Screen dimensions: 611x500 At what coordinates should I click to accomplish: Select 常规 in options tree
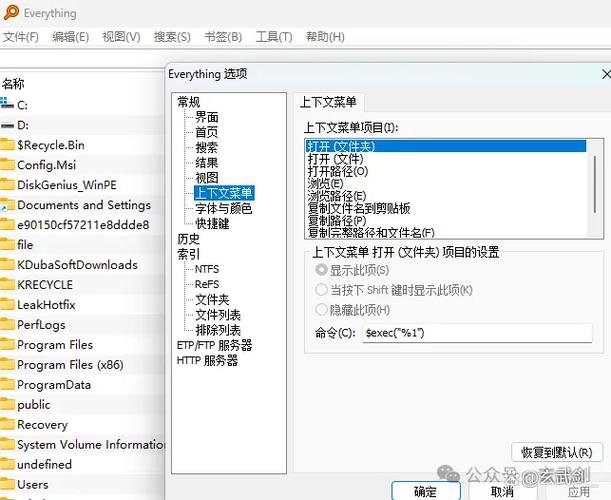point(189,102)
